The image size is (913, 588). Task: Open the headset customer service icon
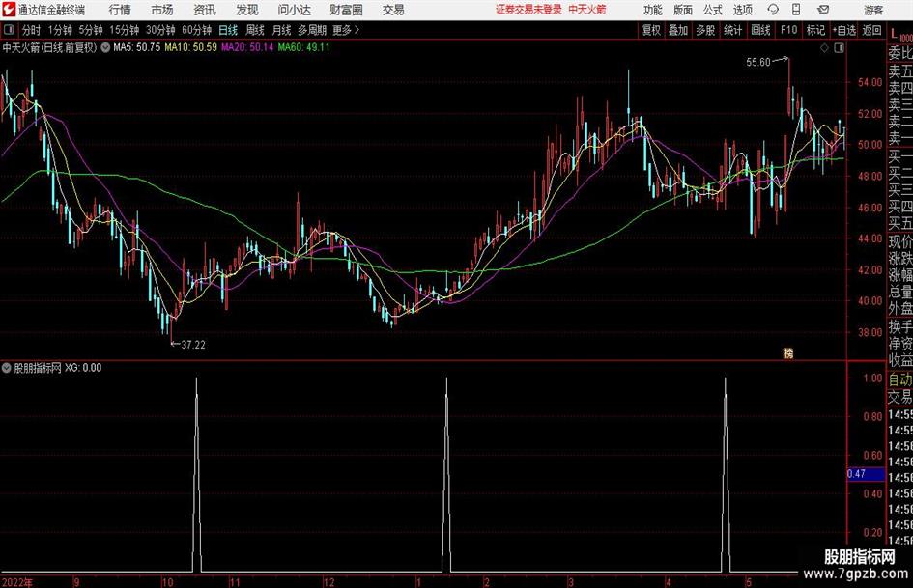coord(773,10)
